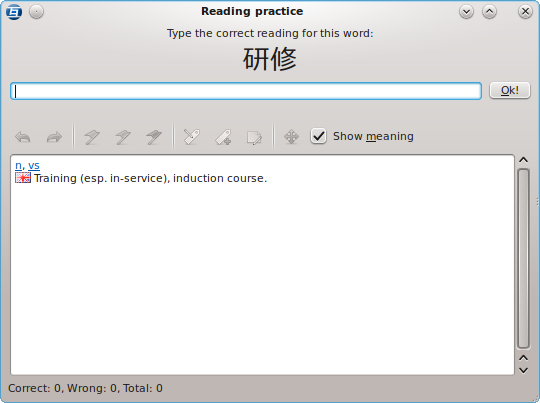Click the scroll down arrow at the scrollbar bottom

click(523, 371)
